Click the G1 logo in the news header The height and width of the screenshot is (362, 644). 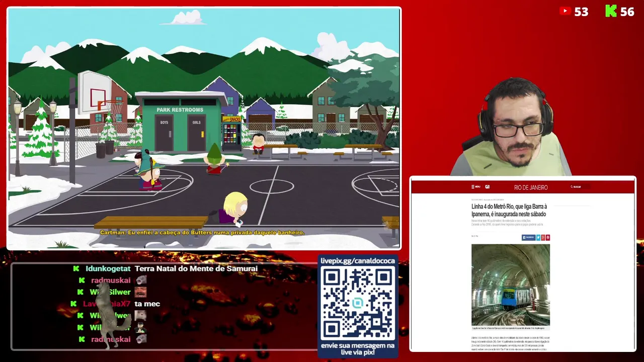pos(488,187)
